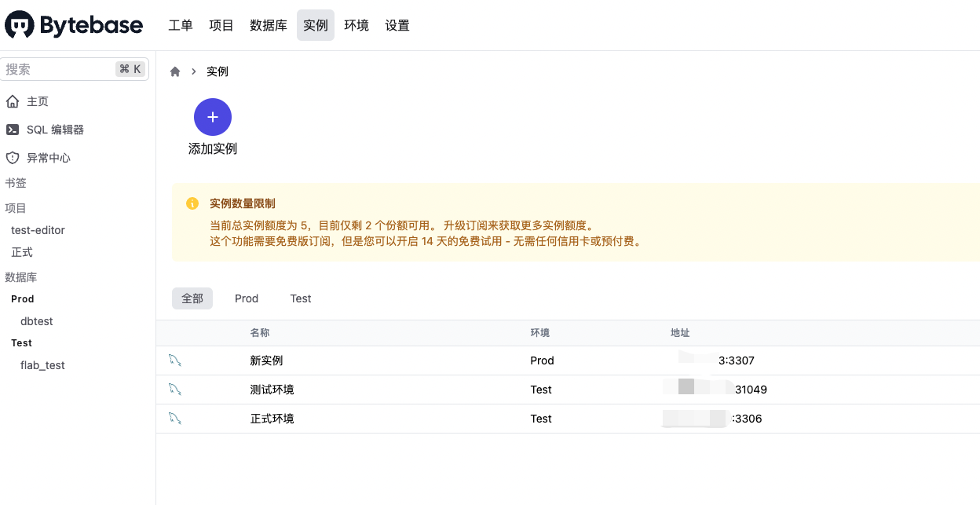Click the 异常中心 shield icon
Screen dimensions: 980x505
(x=13, y=158)
